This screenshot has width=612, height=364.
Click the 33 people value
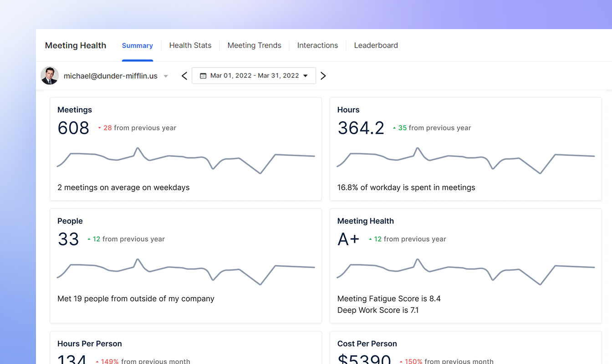[x=68, y=239]
